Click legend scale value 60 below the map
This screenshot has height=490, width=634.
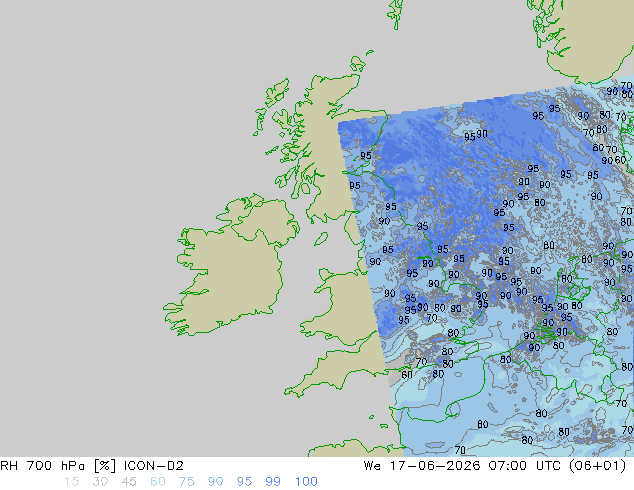[158, 482]
